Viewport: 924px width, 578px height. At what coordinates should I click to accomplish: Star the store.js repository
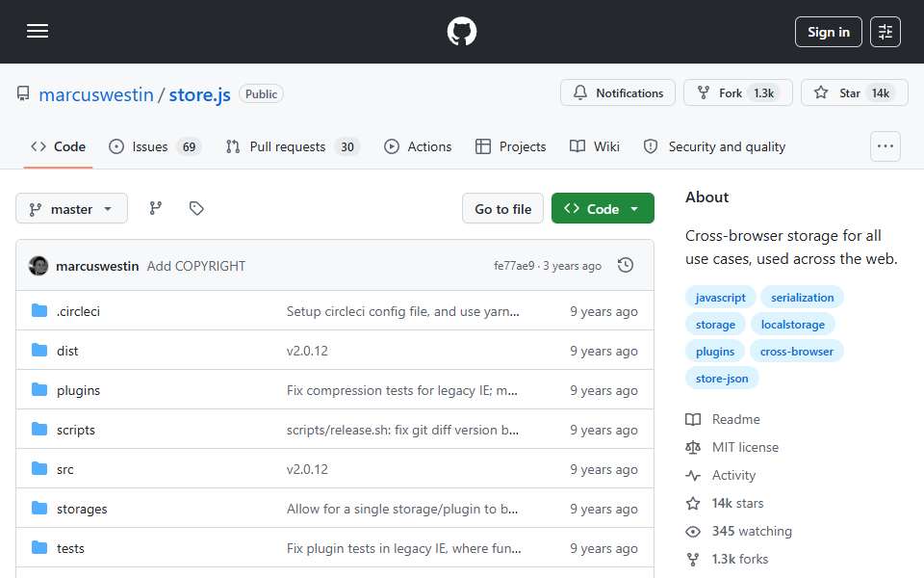coord(854,93)
